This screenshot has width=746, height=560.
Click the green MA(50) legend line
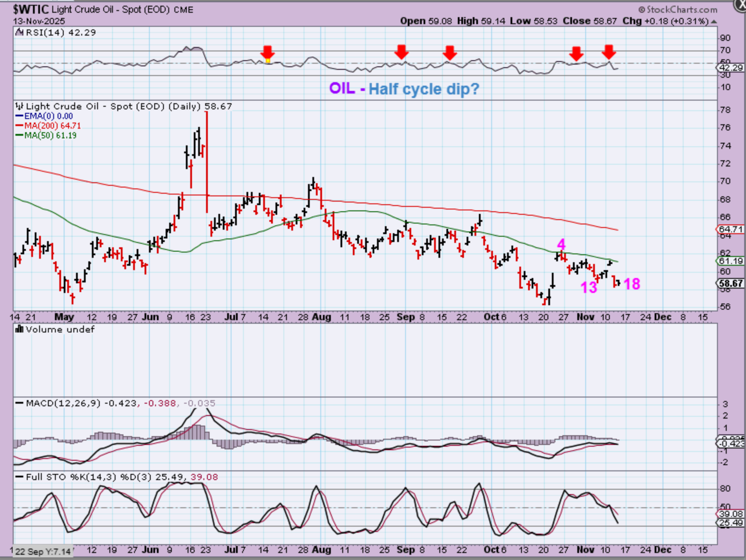[19, 135]
